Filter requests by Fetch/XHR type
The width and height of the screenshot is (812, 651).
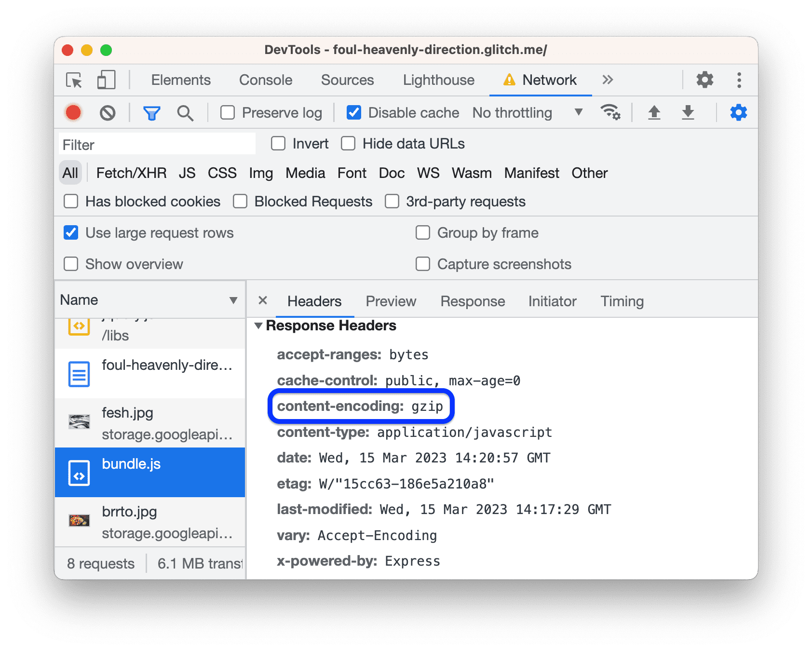[x=131, y=173]
